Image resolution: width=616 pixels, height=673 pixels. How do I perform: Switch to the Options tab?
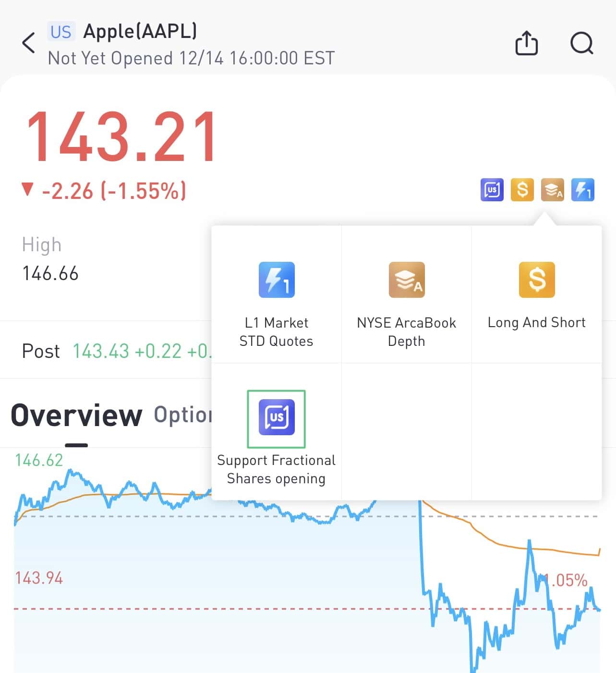pos(183,415)
